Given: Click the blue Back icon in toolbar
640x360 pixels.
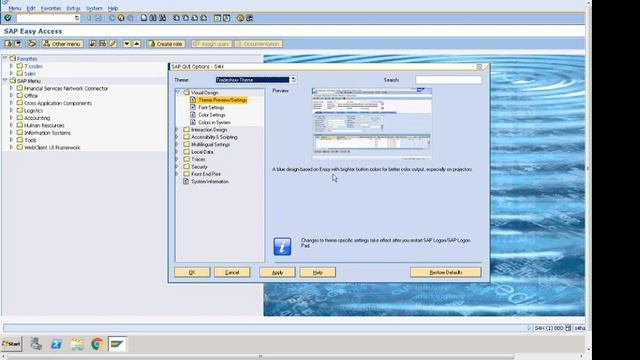Looking at the screenshot, I should coord(112,18).
